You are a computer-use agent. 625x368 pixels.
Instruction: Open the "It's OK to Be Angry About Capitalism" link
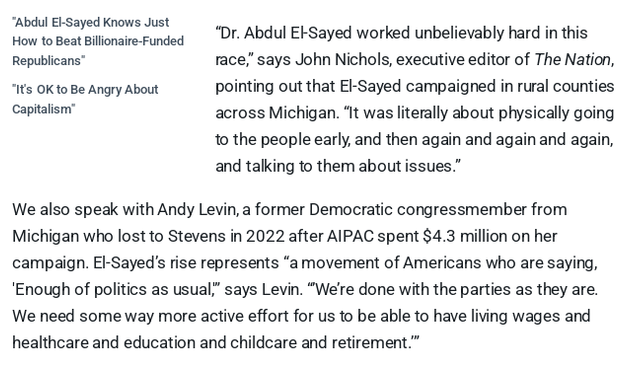click(x=85, y=99)
